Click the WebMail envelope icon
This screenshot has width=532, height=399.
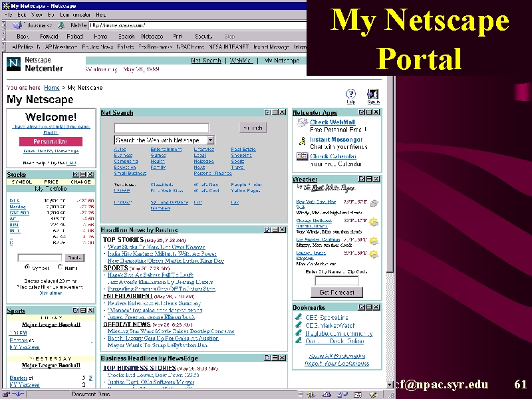[x=302, y=123]
